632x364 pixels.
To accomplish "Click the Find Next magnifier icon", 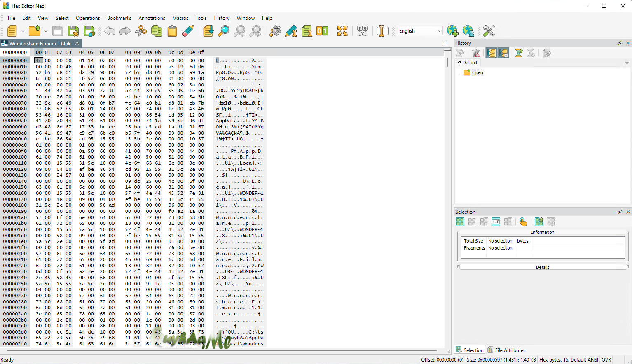I will pyautogui.click(x=255, y=31).
